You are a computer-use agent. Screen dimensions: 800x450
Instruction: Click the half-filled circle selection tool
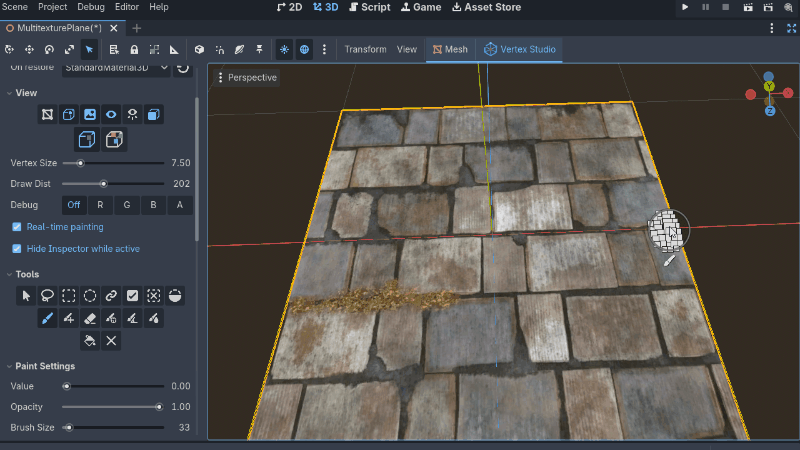(175, 295)
